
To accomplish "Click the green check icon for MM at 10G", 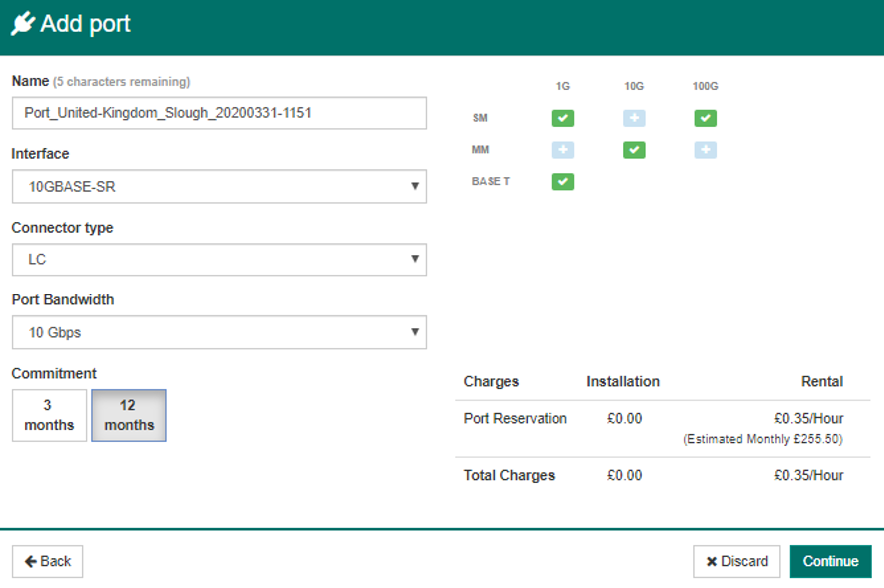I will tap(634, 150).
